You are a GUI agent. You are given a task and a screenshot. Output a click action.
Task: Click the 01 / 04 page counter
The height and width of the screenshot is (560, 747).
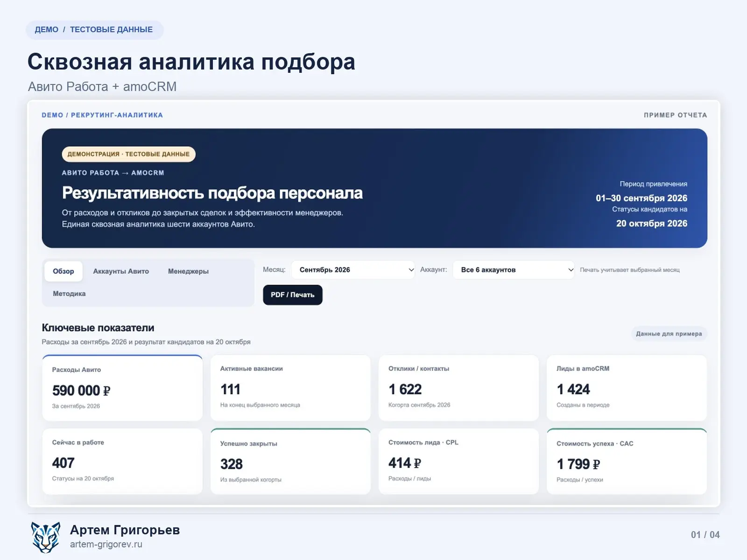[x=705, y=535]
